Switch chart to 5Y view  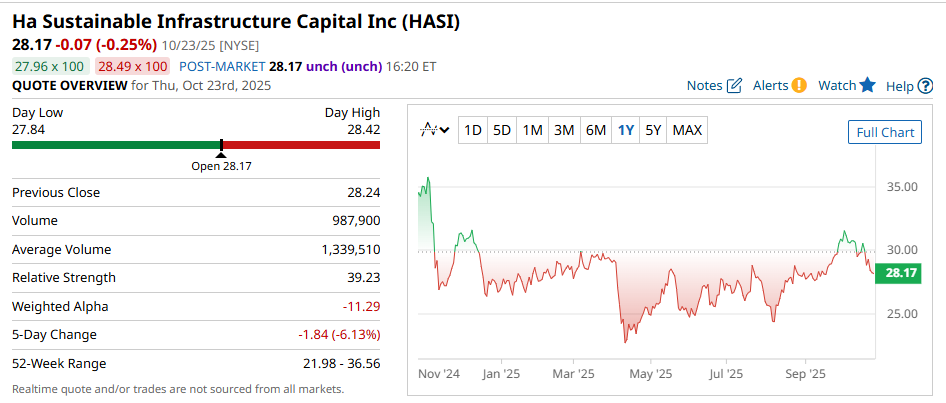click(653, 130)
